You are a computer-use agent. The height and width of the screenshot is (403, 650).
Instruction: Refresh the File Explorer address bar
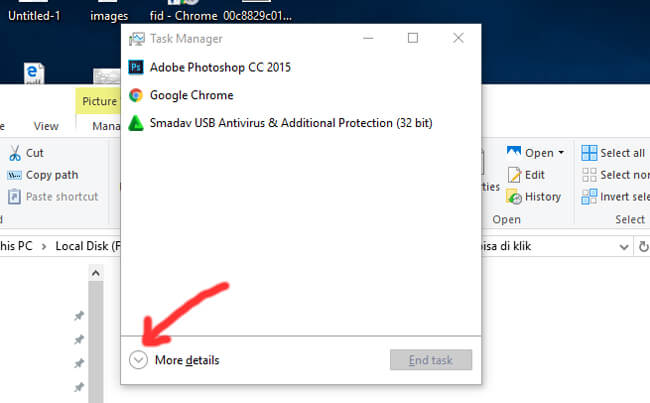(643, 246)
